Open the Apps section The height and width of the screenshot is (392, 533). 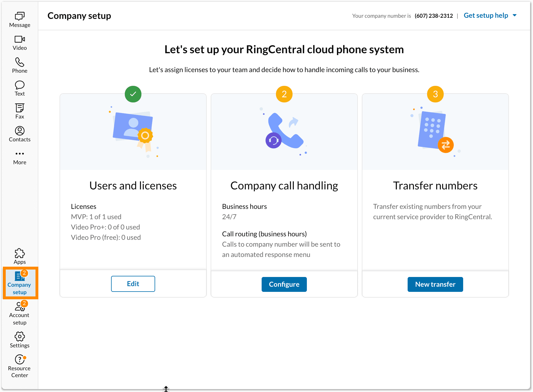pos(19,256)
